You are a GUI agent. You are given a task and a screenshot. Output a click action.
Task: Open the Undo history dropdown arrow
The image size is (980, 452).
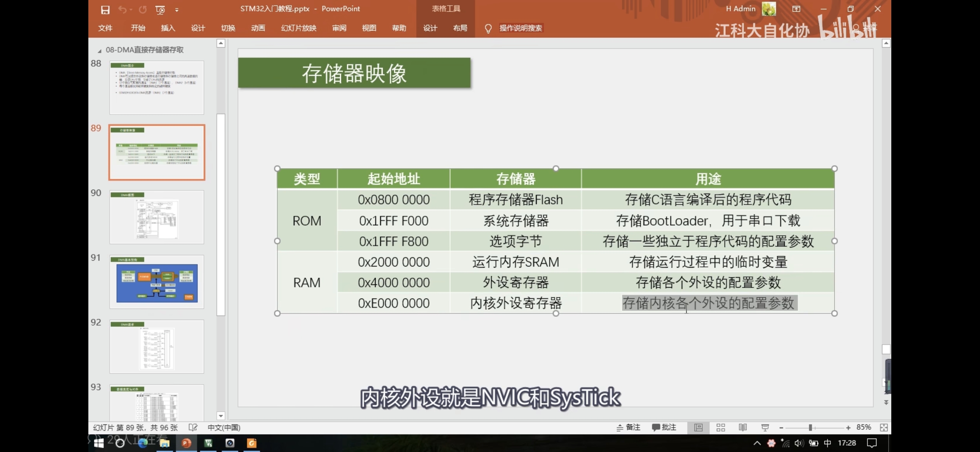tap(131, 10)
